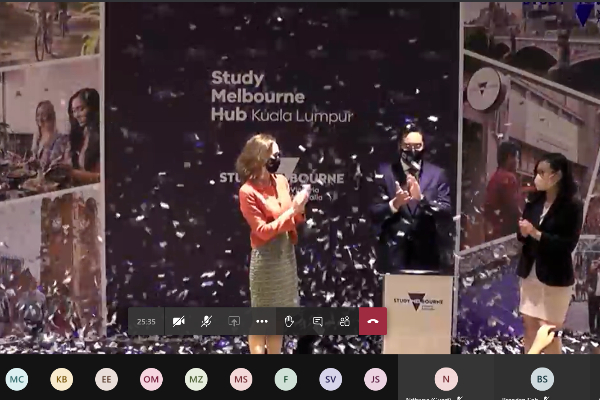Select the EE participant avatar
The image size is (600, 400).
coord(106,379)
